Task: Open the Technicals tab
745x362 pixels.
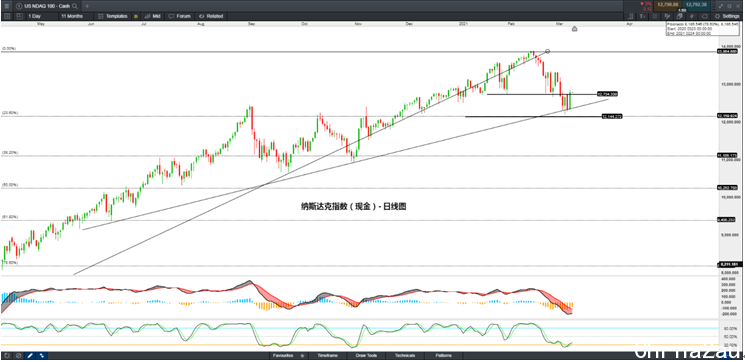Action: pyautogui.click(x=404, y=355)
